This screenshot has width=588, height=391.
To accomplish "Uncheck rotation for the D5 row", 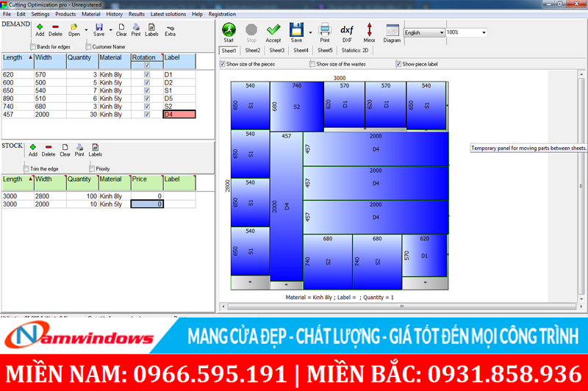I will 147,98.
